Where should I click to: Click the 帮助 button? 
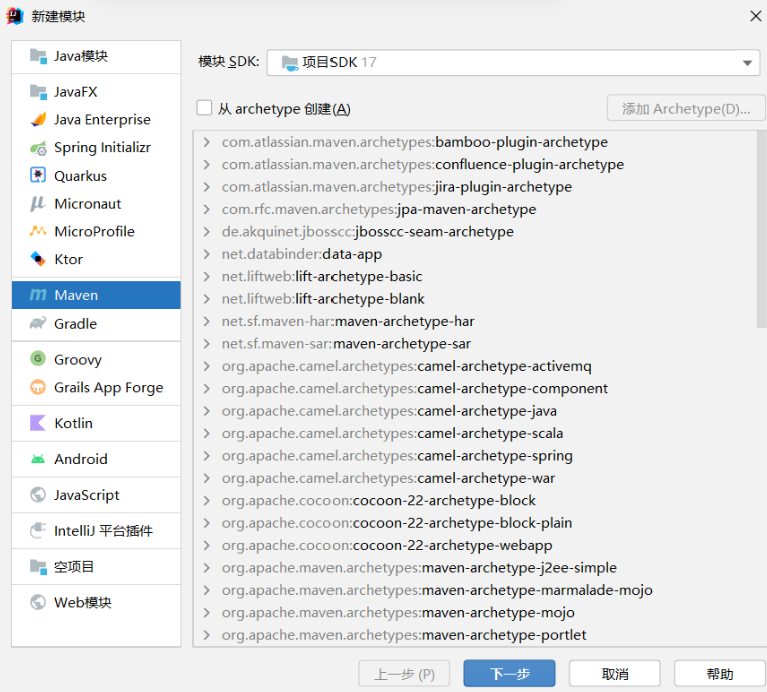tap(719, 674)
